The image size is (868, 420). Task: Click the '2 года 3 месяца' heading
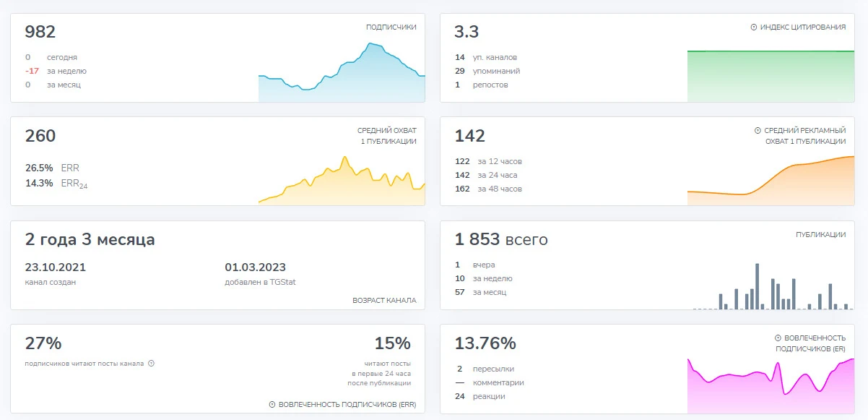tap(90, 239)
